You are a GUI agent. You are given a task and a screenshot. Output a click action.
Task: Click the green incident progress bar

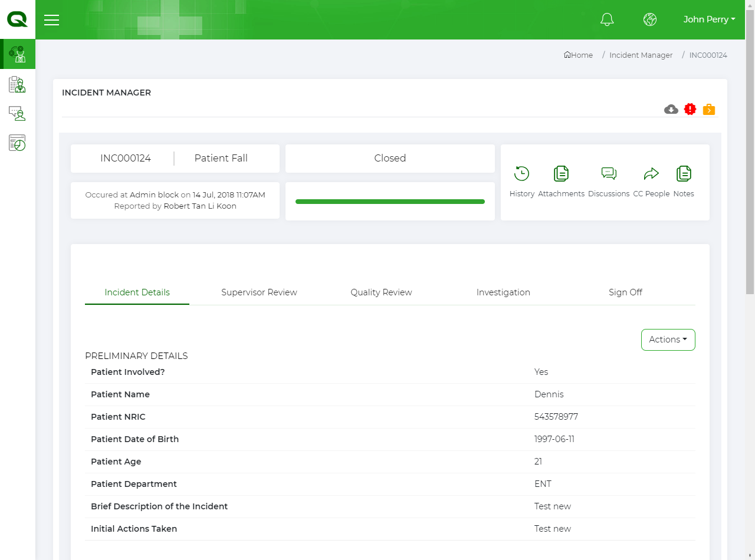[390, 202]
